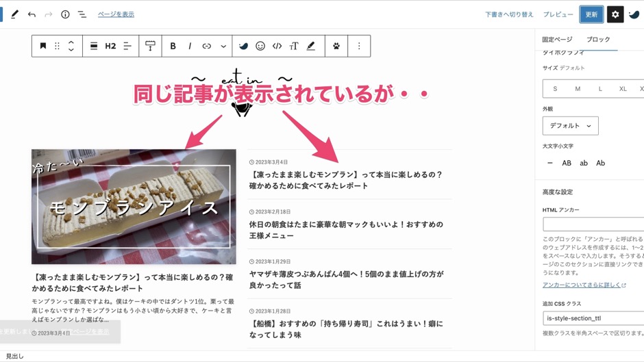Select lowercase ab letter case

584,163
